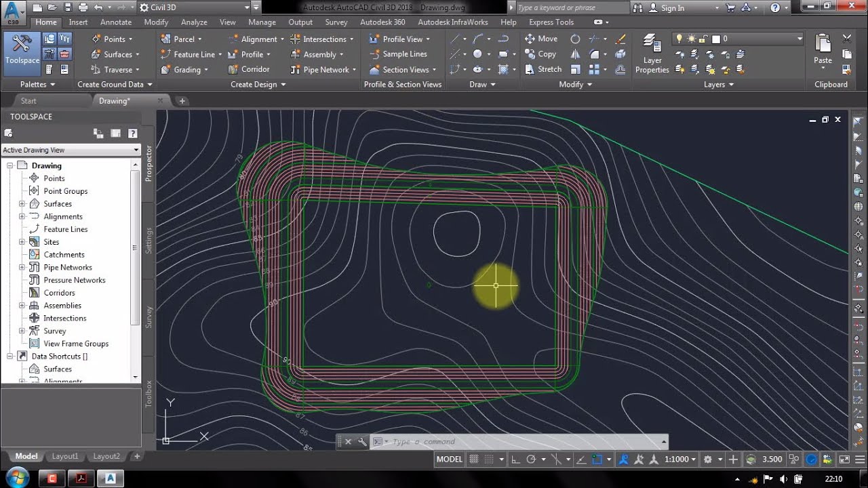Expand the Surfaces tree node
The height and width of the screenshot is (488, 868).
click(x=22, y=204)
